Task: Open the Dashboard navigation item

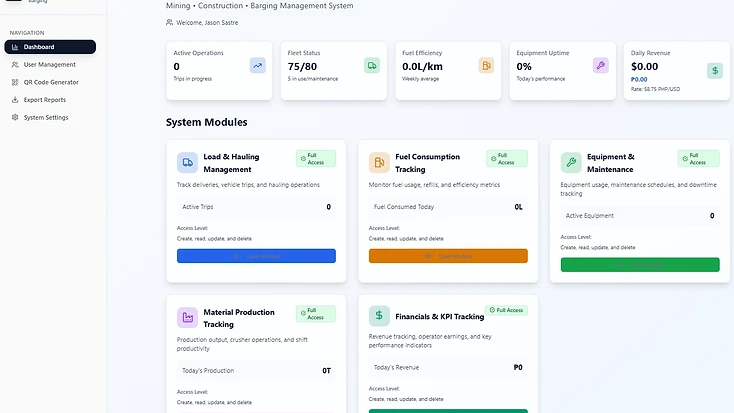Action: [x=50, y=47]
